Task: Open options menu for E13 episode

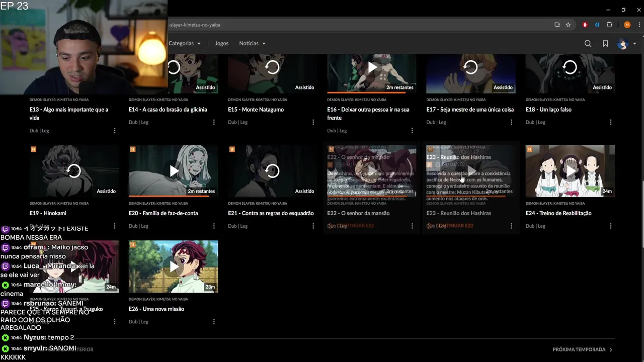Action: click(115, 131)
